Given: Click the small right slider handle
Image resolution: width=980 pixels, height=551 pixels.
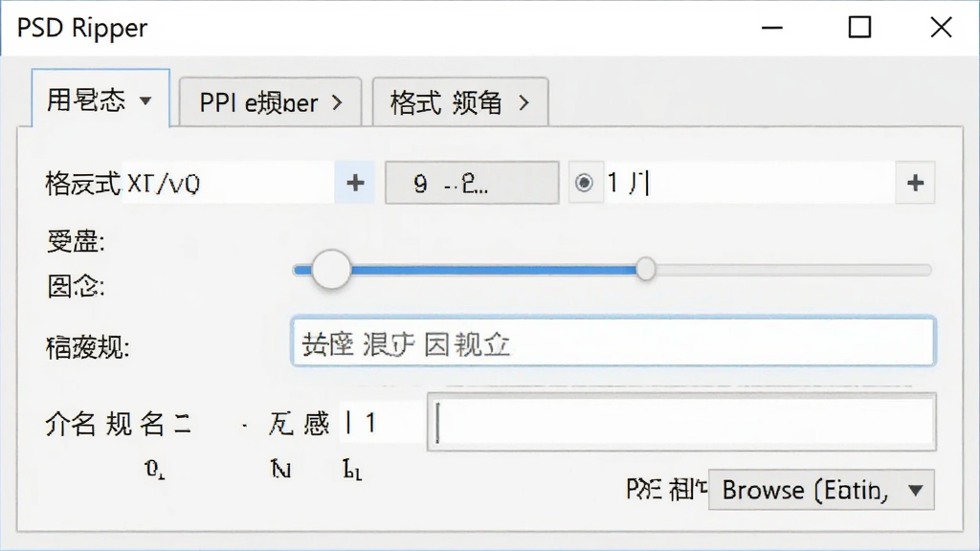Looking at the screenshot, I should 646,269.
